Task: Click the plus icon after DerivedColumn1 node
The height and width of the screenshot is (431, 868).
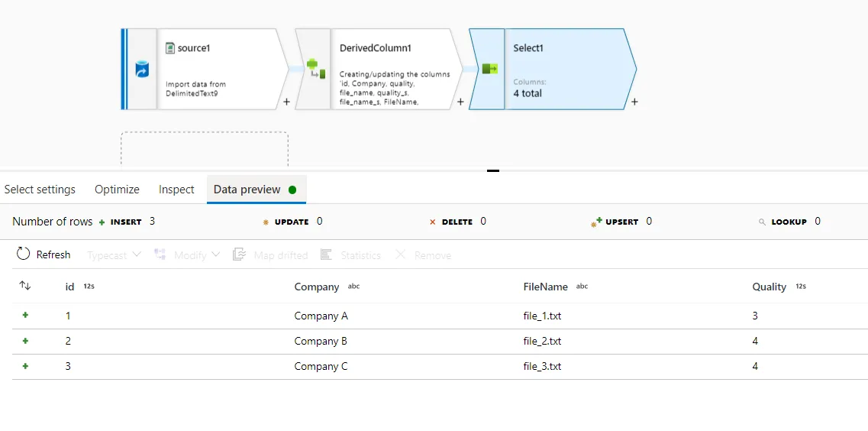Action: click(460, 102)
